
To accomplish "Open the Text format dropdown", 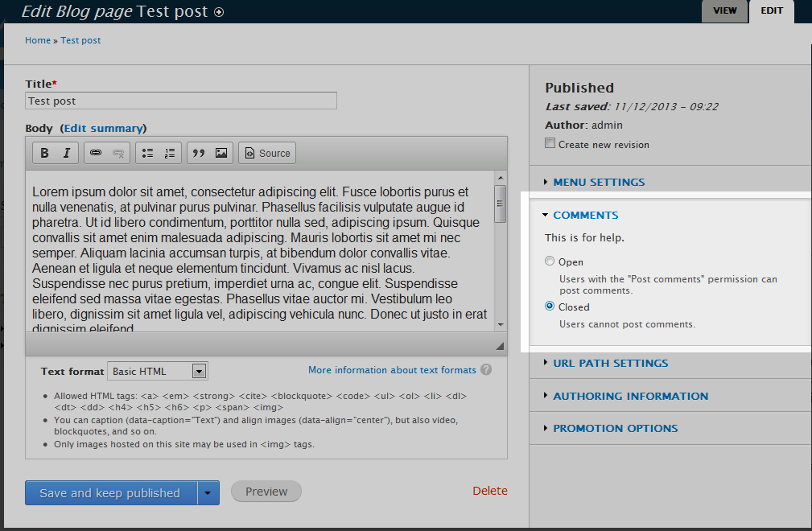I will [158, 371].
